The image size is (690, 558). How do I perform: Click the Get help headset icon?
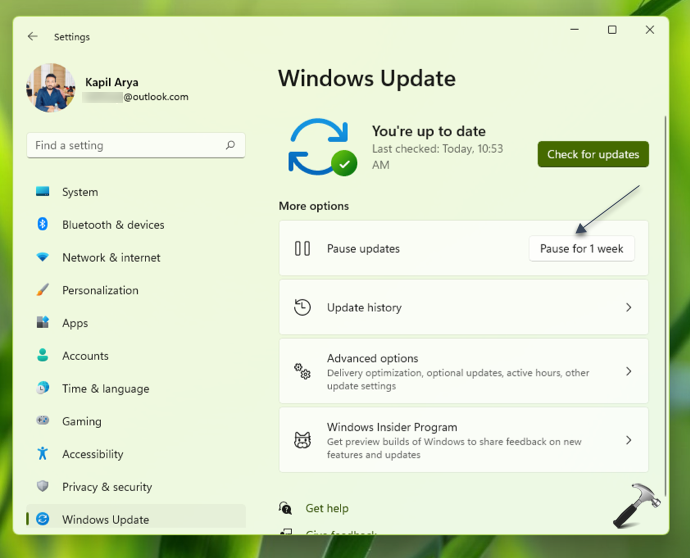point(285,508)
